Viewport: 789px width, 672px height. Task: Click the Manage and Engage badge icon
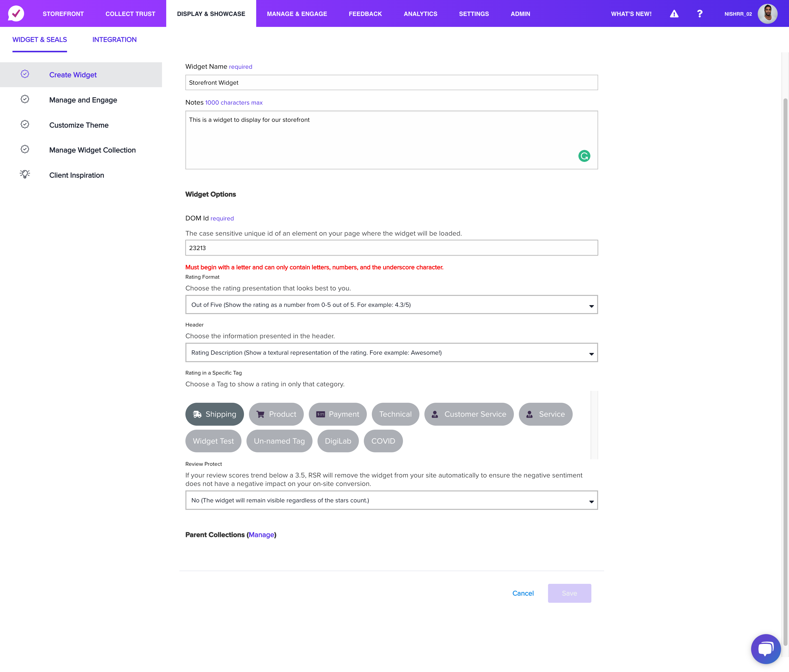[x=25, y=99]
